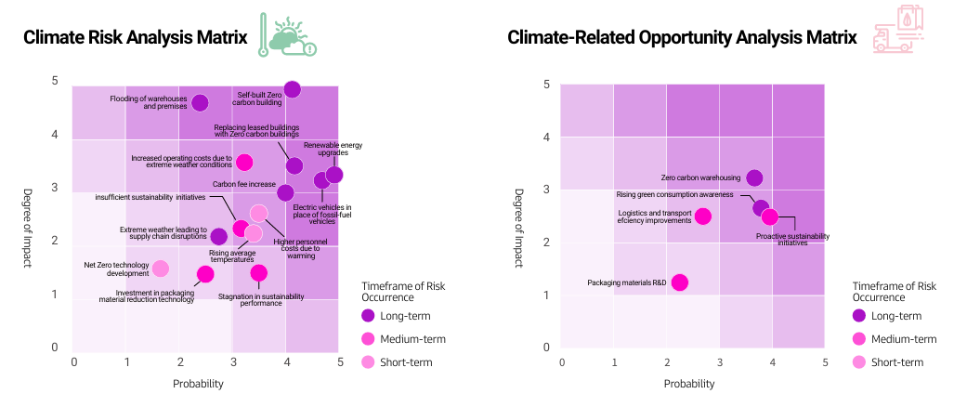The height and width of the screenshot is (420, 980).
Task: Click the delivery truck icon beside the opportunity title
Action: (x=896, y=36)
